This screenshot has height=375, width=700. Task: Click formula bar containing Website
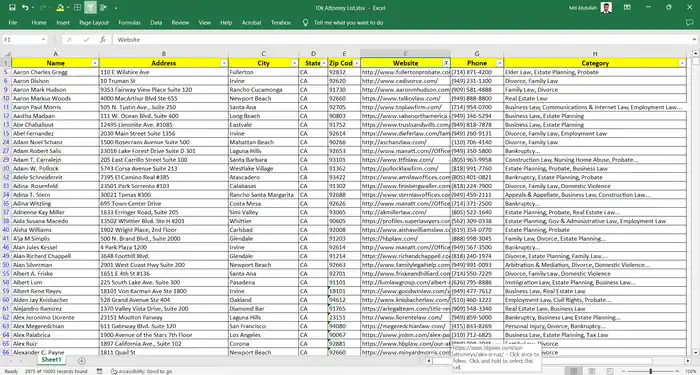[404, 40]
